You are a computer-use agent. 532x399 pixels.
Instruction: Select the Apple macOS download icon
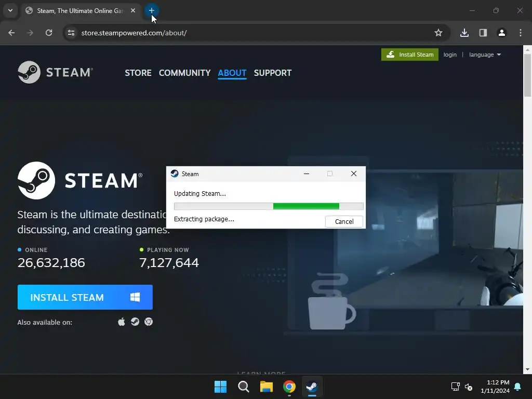point(122,322)
